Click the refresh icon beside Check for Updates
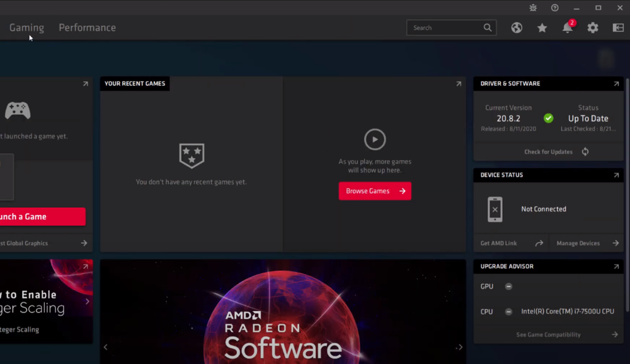630x364 pixels. (585, 152)
